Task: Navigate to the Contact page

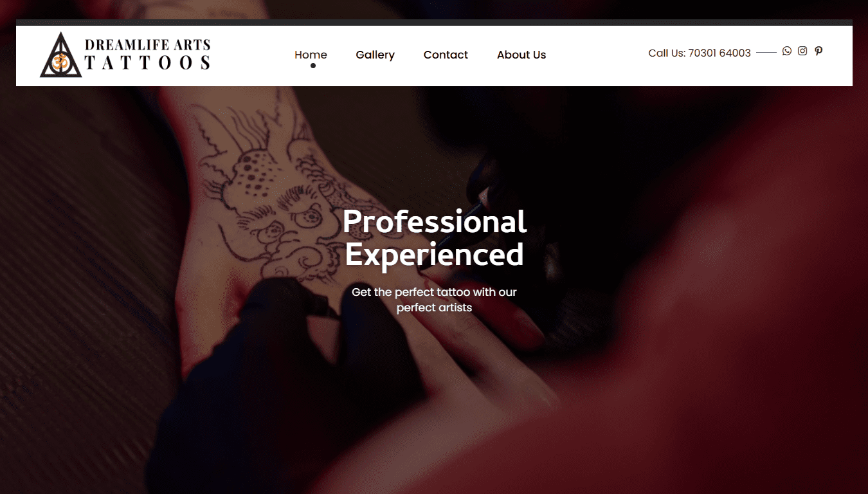Action: [446, 55]
